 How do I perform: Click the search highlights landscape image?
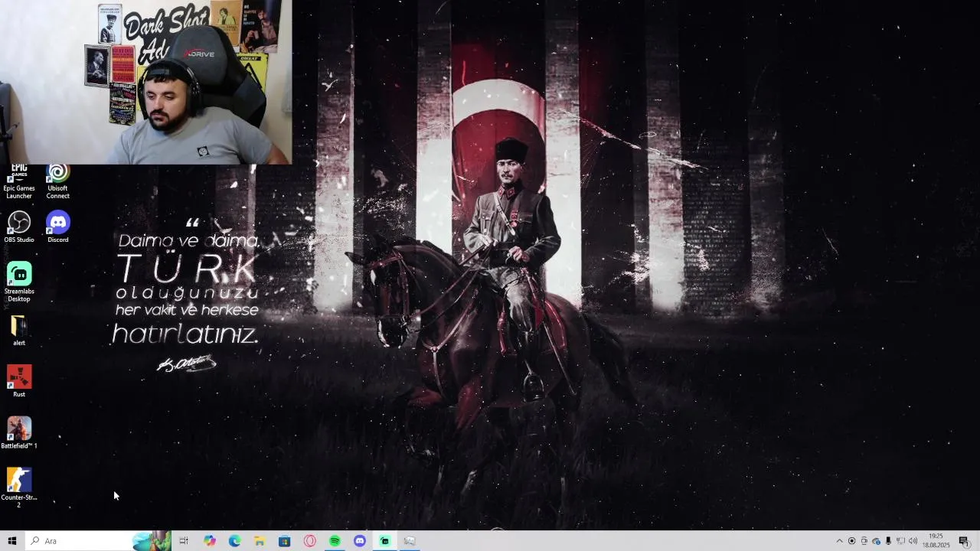click(152, 541)
